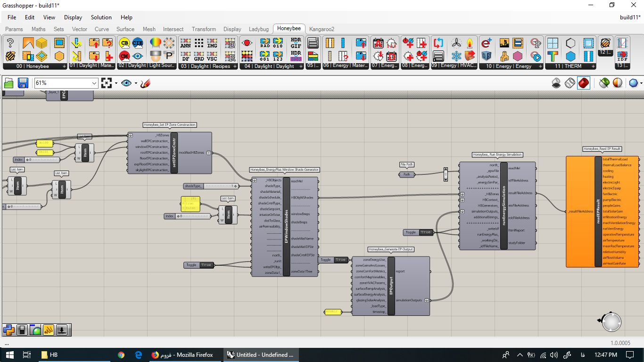Select the CIE sky icon
The width and height of the screenshot is (644, 362).
138,43
